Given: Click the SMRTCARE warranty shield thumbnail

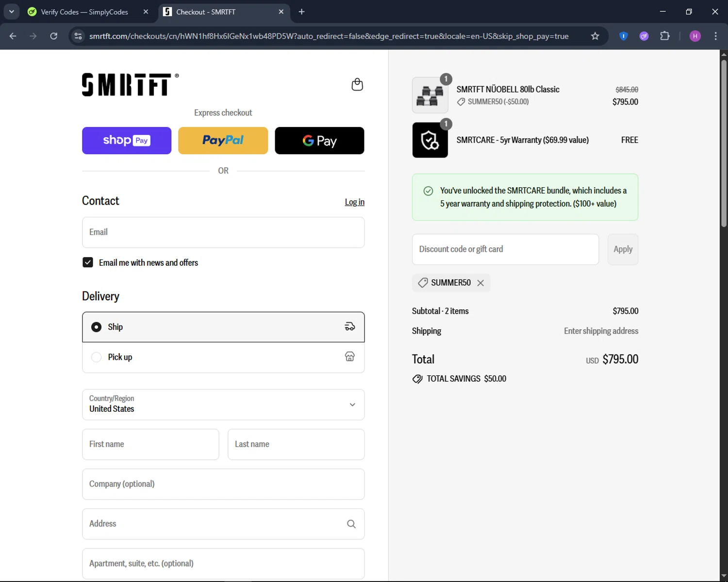Looking at the screenshot, I should (430, 140).
